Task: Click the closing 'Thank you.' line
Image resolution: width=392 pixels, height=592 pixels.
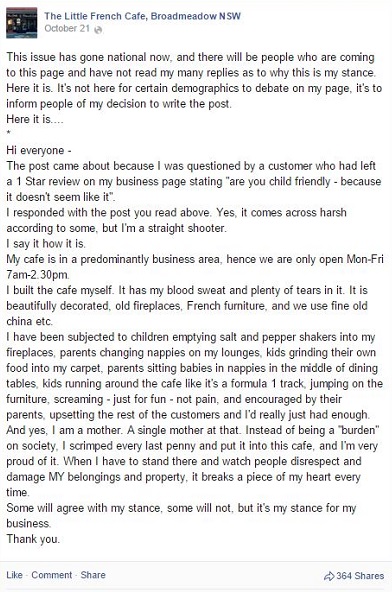Action: [x=33, y=539]
